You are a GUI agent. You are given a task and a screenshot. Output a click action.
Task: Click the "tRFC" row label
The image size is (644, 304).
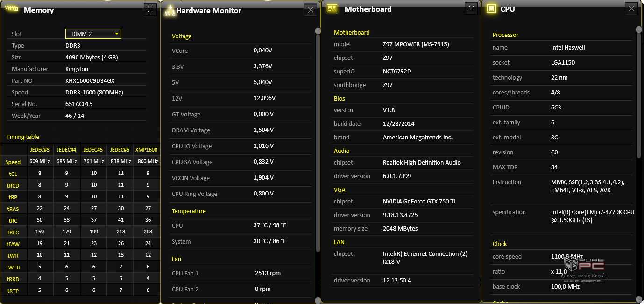(13, 232)
